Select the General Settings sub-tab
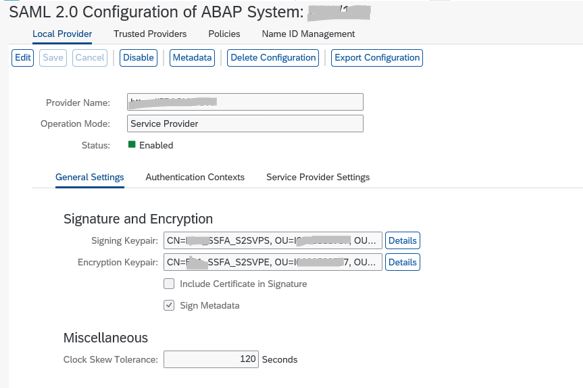Screen dimensions: 583x388 point(90,177)
